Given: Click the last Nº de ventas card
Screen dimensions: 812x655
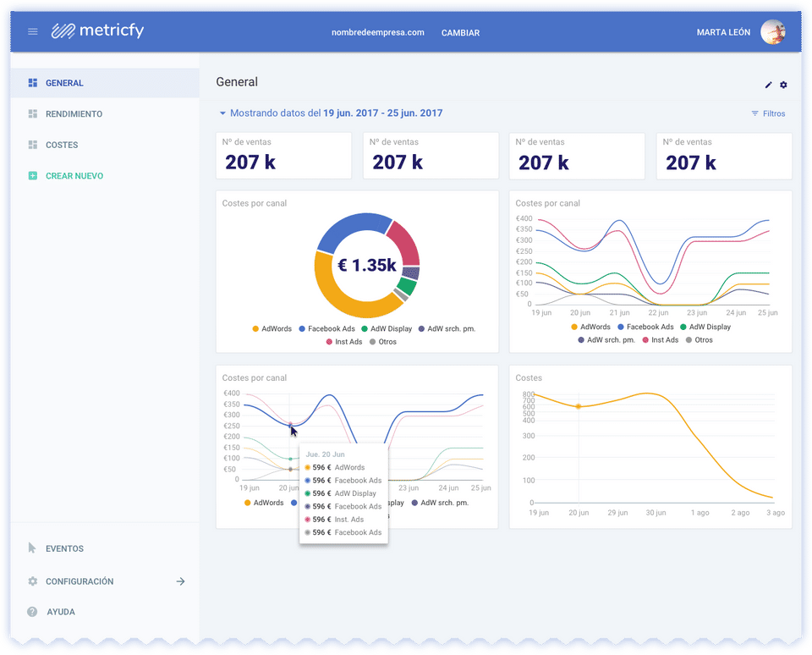Looking at the screenshot, I should 724,156.
